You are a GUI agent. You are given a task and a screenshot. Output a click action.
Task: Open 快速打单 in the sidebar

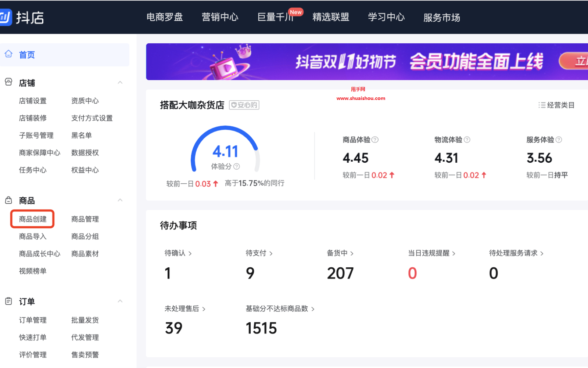coord(33,338)
